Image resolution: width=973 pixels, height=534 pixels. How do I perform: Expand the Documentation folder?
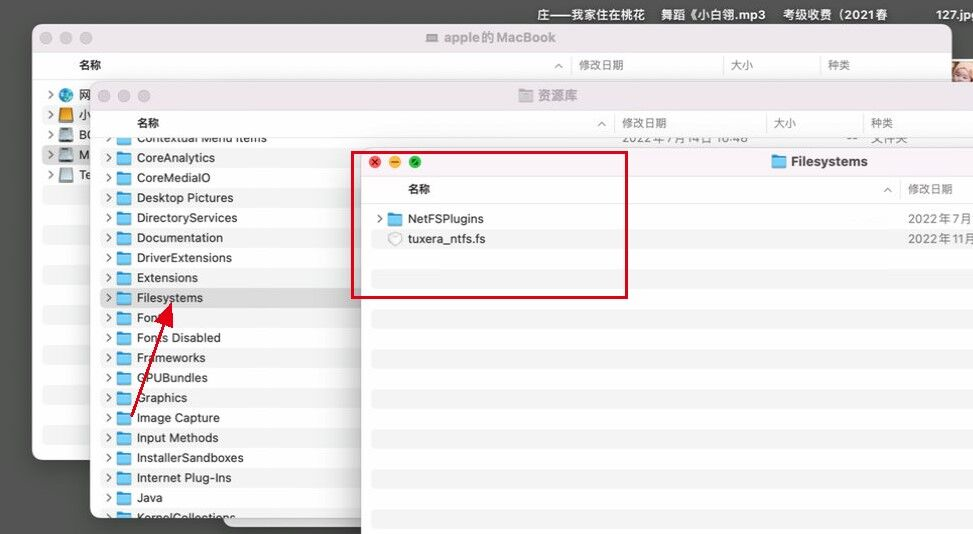(109, 238)
